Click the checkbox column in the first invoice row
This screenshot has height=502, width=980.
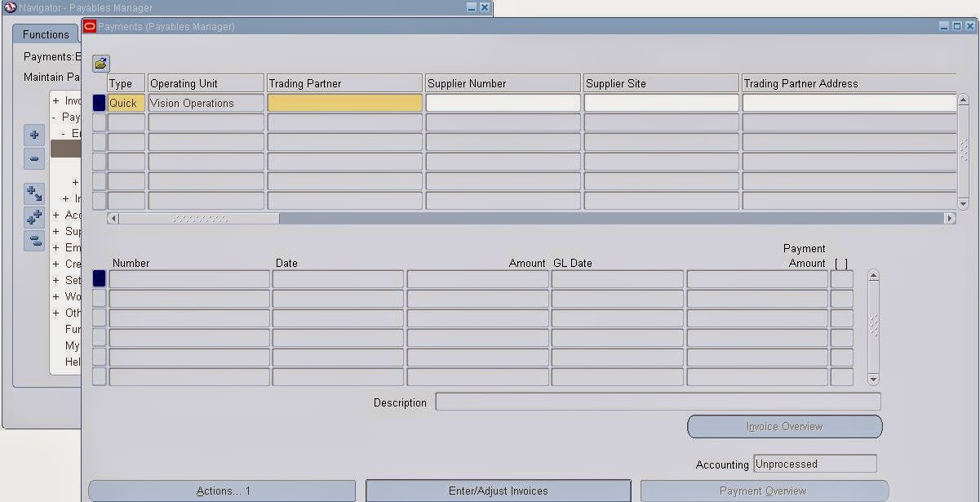(x=841, y=278)
